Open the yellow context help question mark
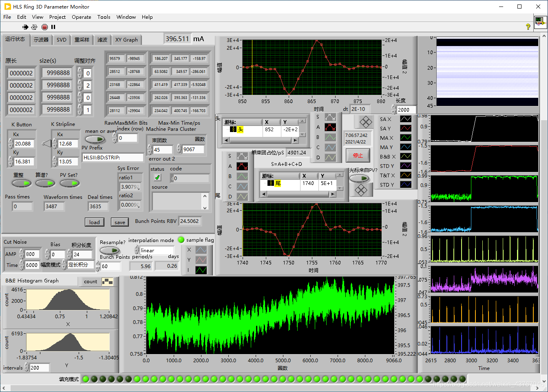Screen dimensions: 548x392 point(528,26)
